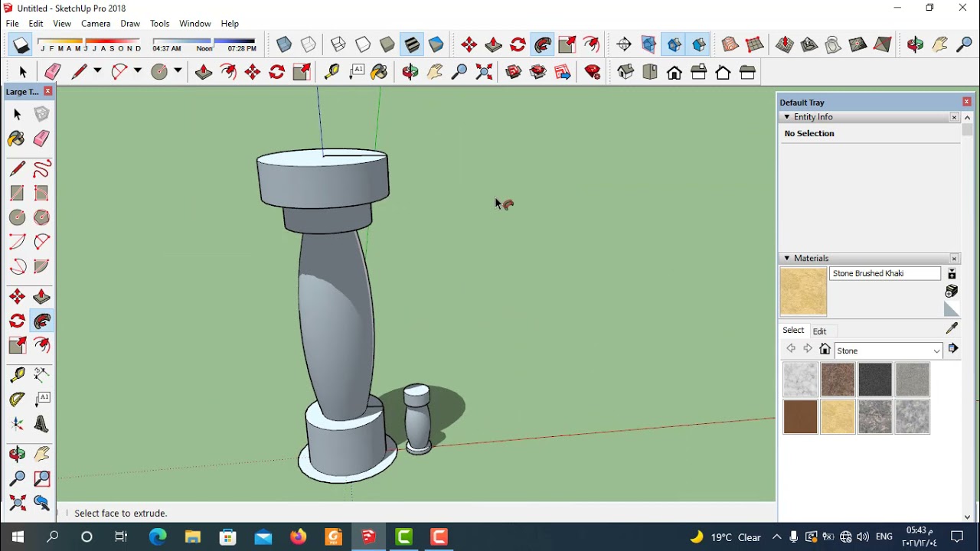Open the materials Details arrow menu

coord(952,349)
